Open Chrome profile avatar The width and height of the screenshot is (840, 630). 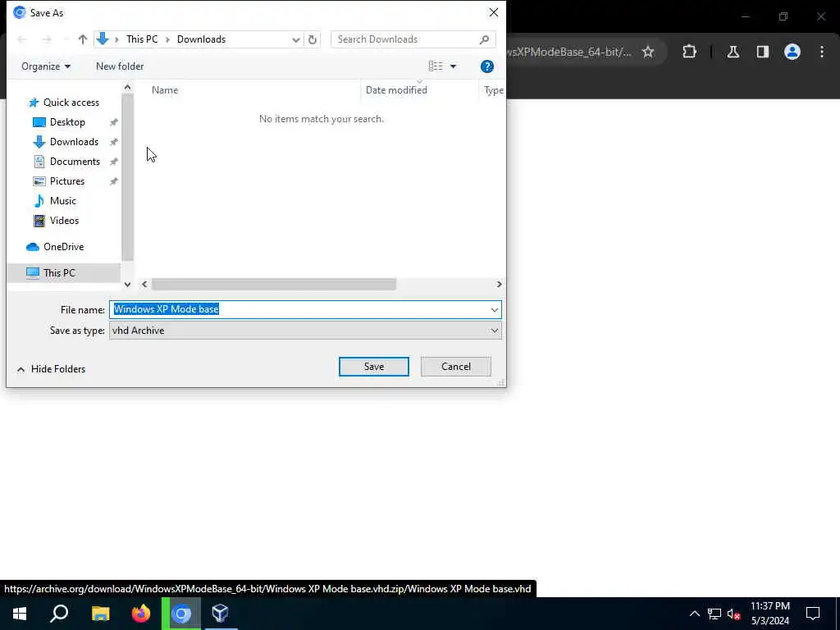(x=792, y=52)
